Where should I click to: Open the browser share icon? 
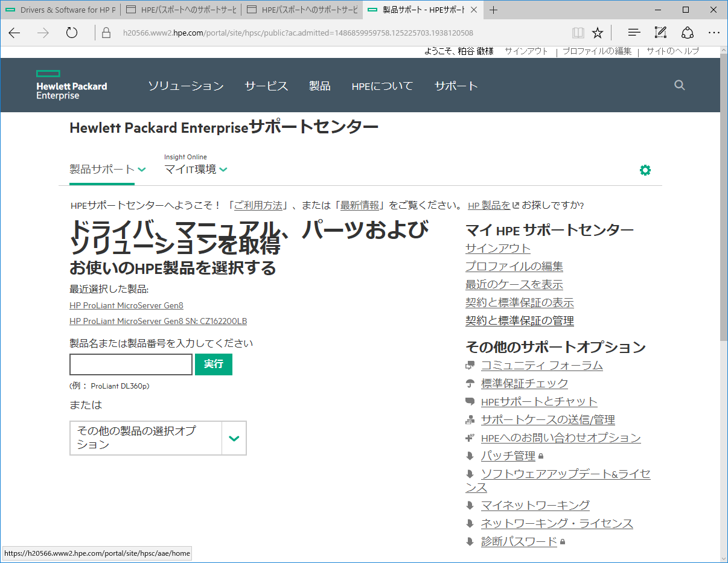[x=688, y=33]
